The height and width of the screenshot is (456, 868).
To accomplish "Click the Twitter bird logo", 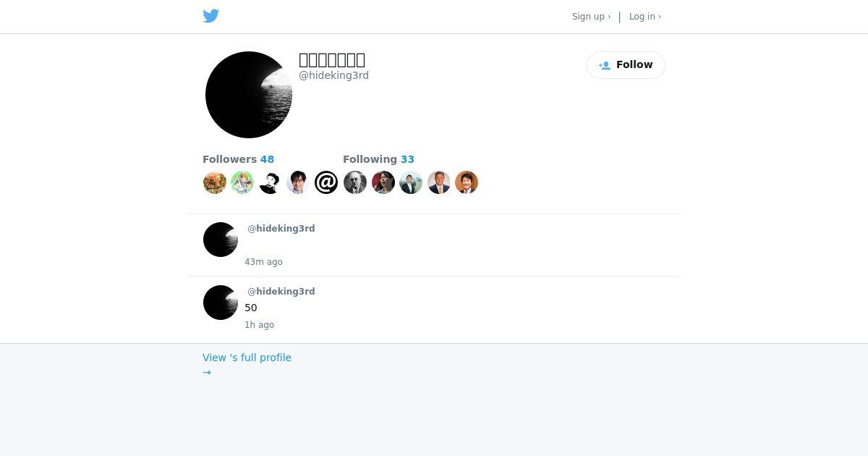I will coord(210,16).
